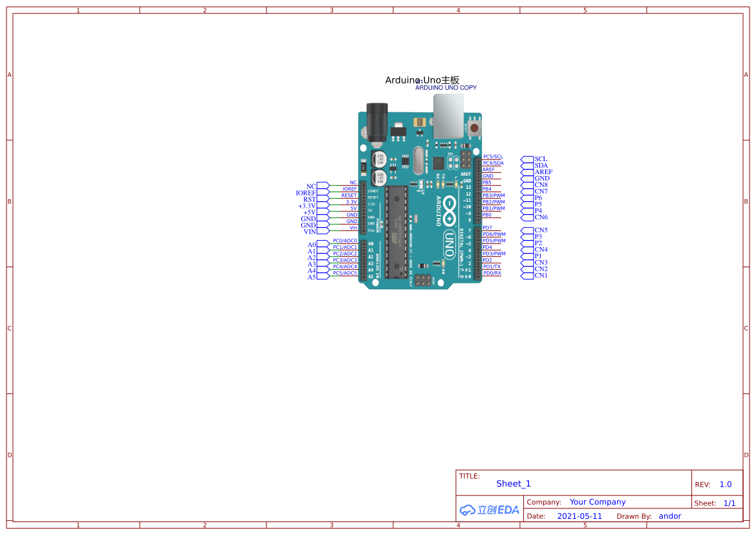Select the date value 2021-05-11
Image resolution: width=756 pixels, height=535 pixels.
pyautogui.click(x=579, y=516)
